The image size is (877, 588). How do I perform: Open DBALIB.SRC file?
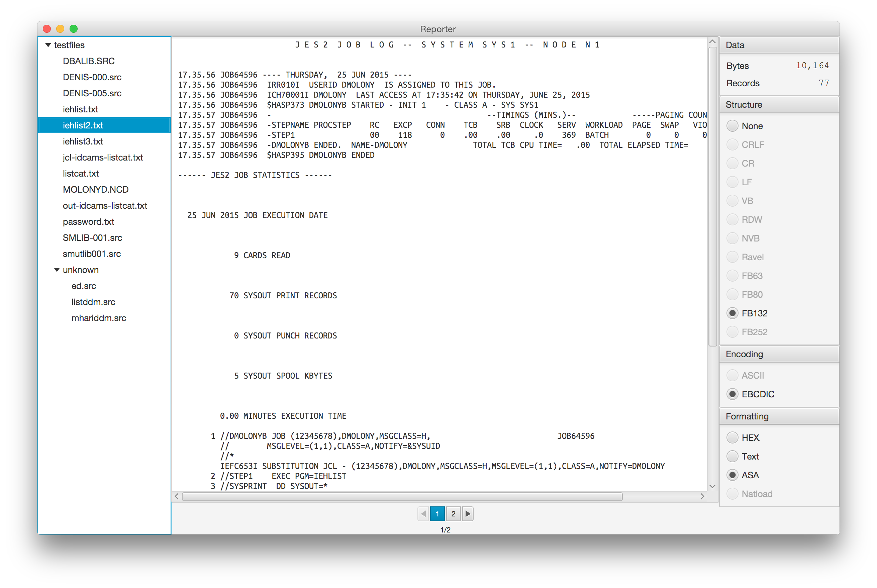coord(92,61)
